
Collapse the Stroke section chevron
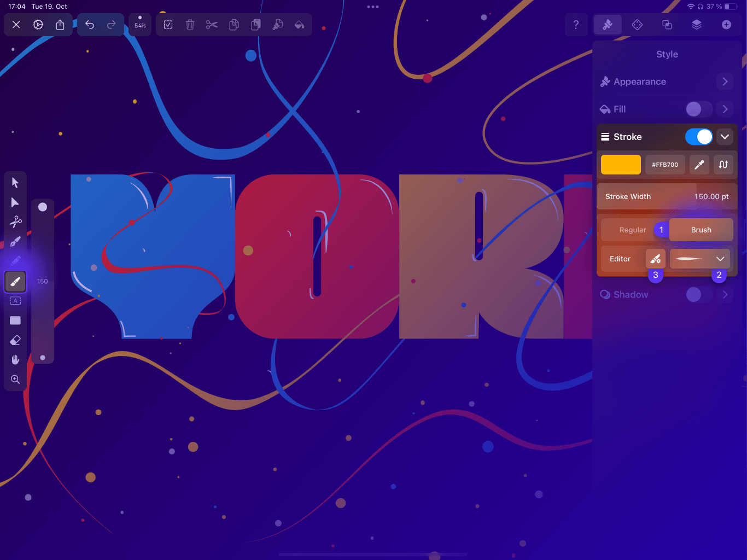click(725, 136)
